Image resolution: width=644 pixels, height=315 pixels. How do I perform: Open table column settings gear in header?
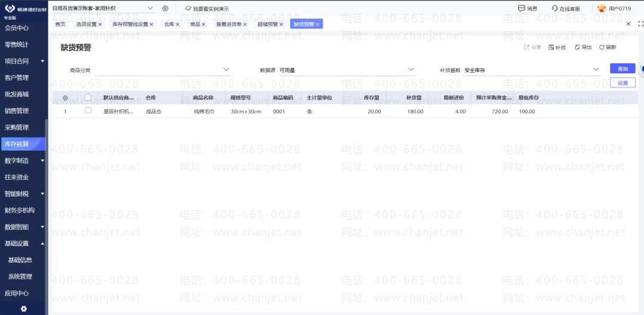coord(65,98)
